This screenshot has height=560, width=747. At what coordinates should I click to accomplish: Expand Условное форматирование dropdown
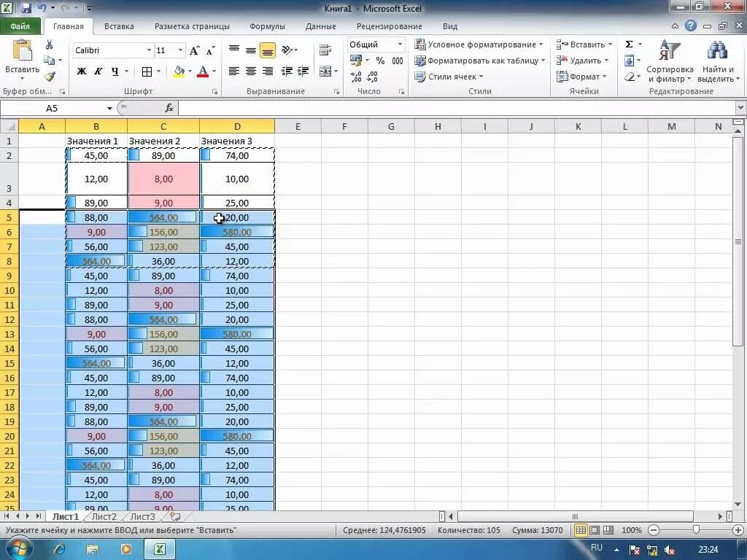[x=541, y=44]
